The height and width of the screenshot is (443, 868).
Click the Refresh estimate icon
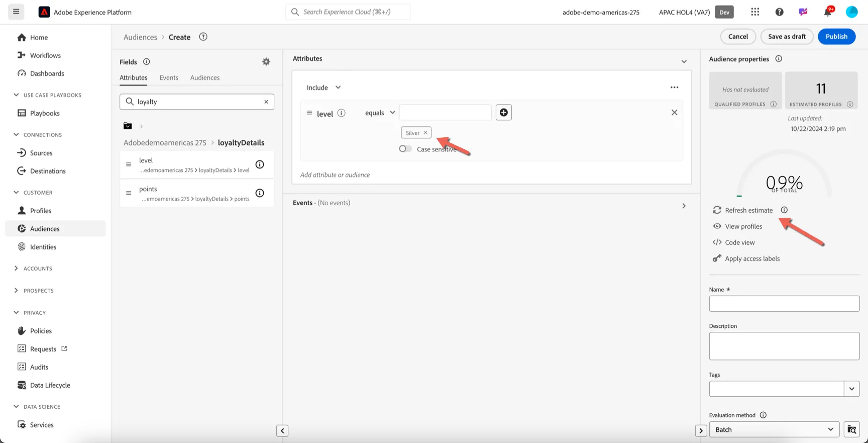[717, 210]
